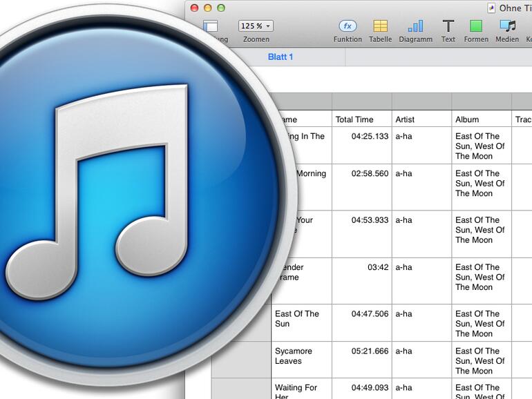
Task: Select a-ha artist cell in 04:25.133 row
Action: click(421, 146)
